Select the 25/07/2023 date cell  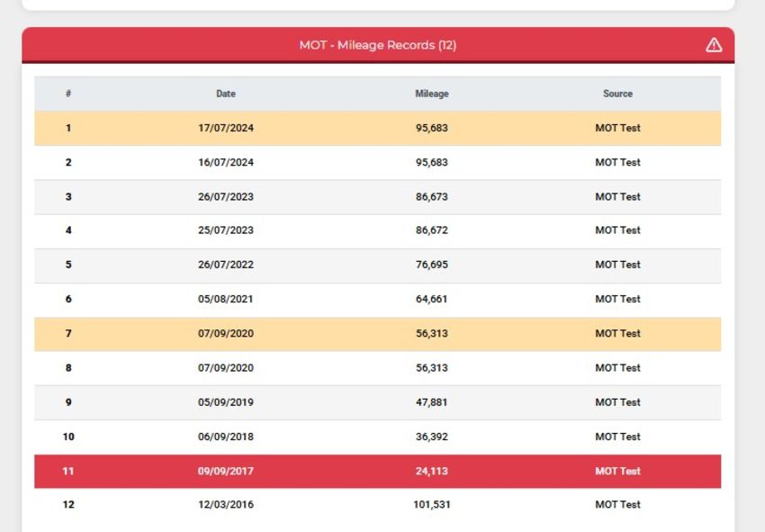pos(226,230)
